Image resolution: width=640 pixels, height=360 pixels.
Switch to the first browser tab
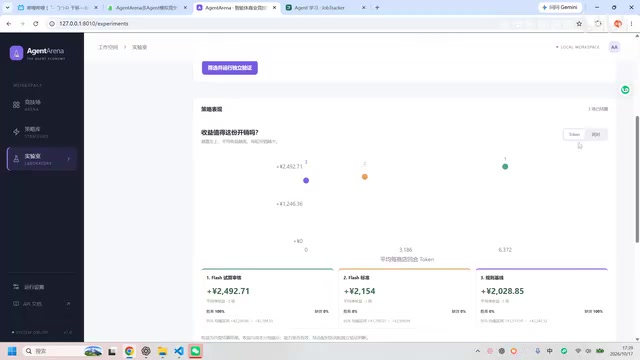[x=57, y=7]
